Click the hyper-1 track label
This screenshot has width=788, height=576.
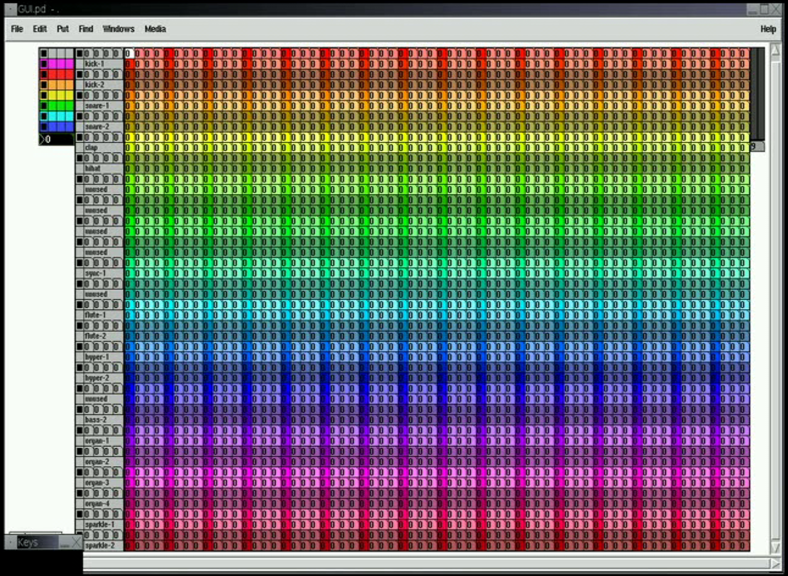tap(97, 357)
